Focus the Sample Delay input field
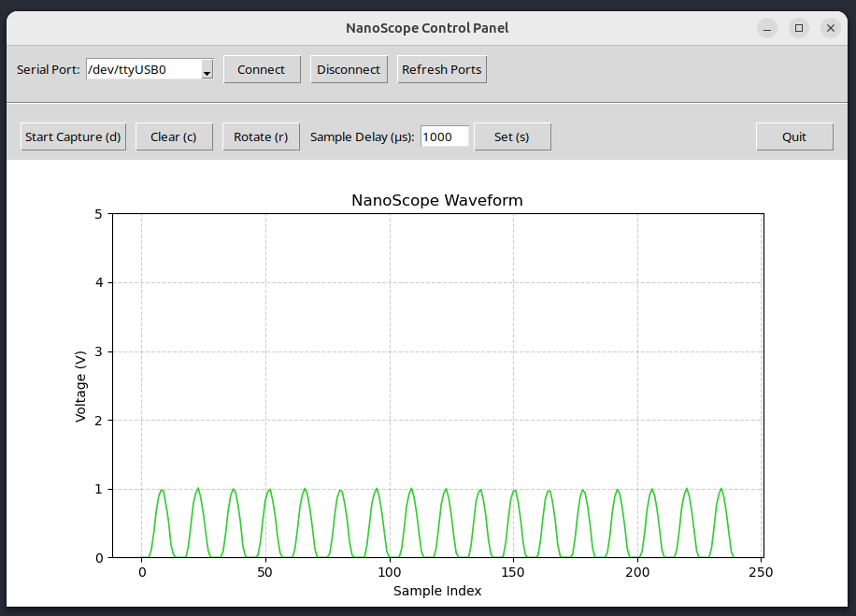The image size is (856, 616). pyautogui.click(x=444, y=137)
